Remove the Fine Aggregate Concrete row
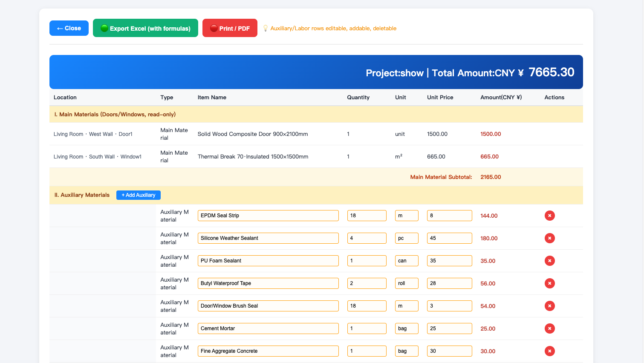The width and height of the screenshot is (644, 363). [x=549, y=351]
